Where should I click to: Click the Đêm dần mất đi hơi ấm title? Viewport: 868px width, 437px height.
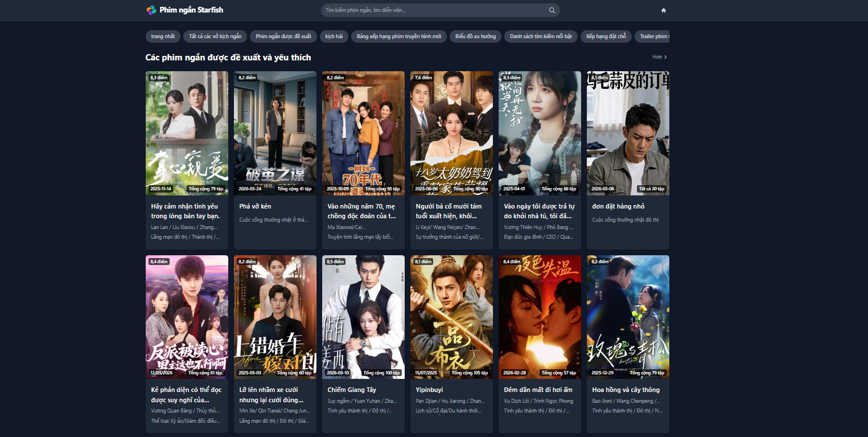538,390
